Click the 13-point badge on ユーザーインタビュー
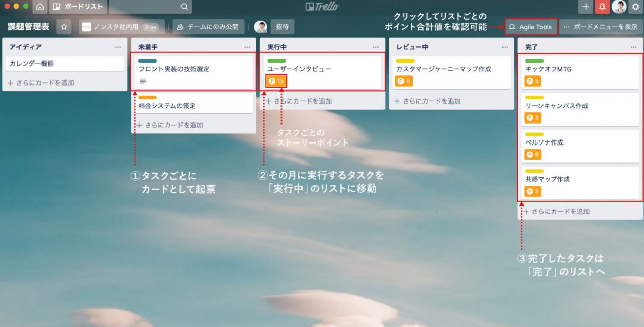This screenshot has height=327, width=644. coord(276,81)
